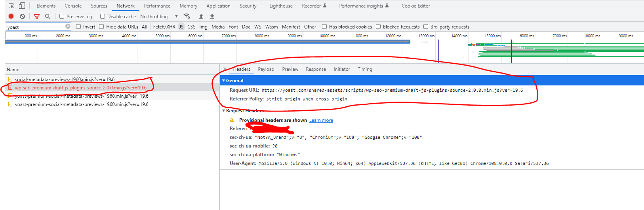The height and width of the screenshot is (210, 644).
Task: Open the Memory panel
Action: click(x=188, y=6)
